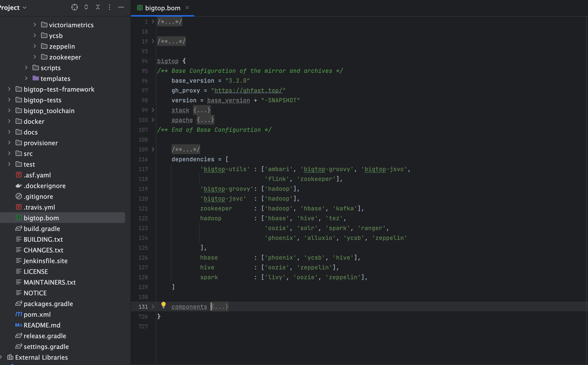Unfold the collapsed comment at line 1
588x365 pixels.
153,22
